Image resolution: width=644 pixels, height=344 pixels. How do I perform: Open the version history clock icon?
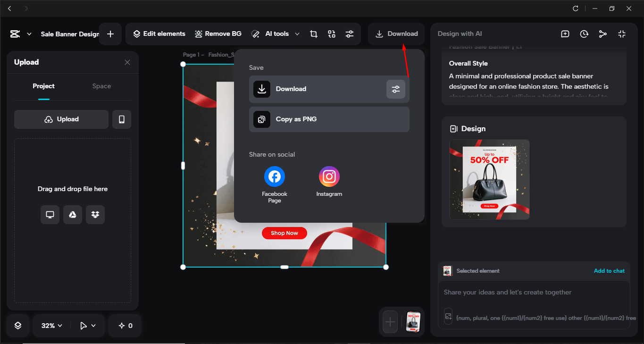pos(584,34)
